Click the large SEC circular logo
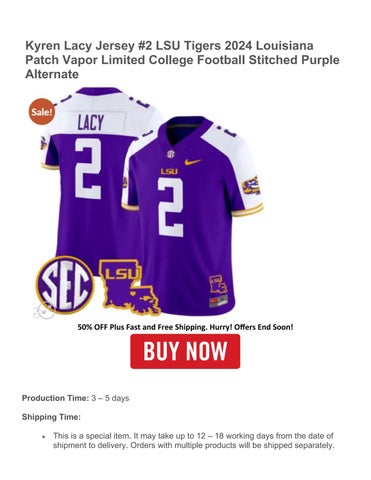 pos(65,285)
